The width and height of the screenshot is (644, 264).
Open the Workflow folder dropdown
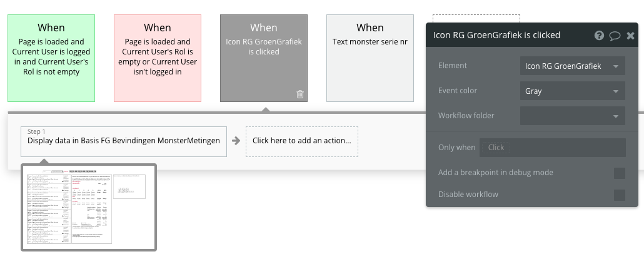coord(572,116)
